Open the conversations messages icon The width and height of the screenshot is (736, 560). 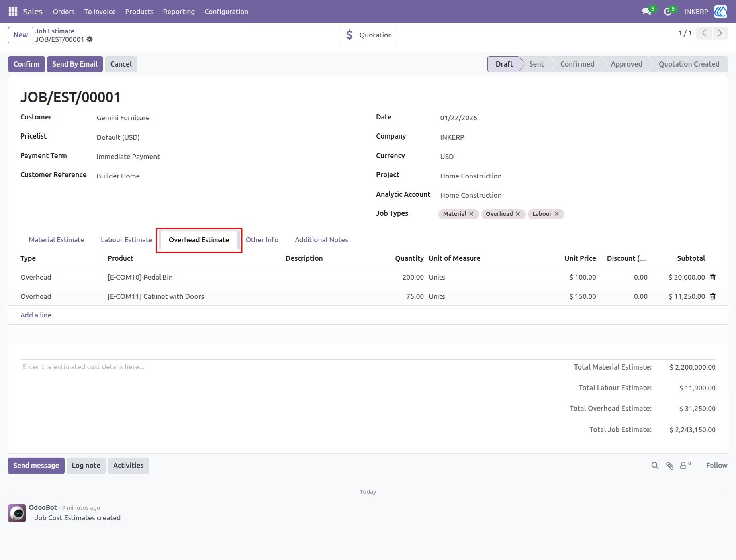click(647, 12)
